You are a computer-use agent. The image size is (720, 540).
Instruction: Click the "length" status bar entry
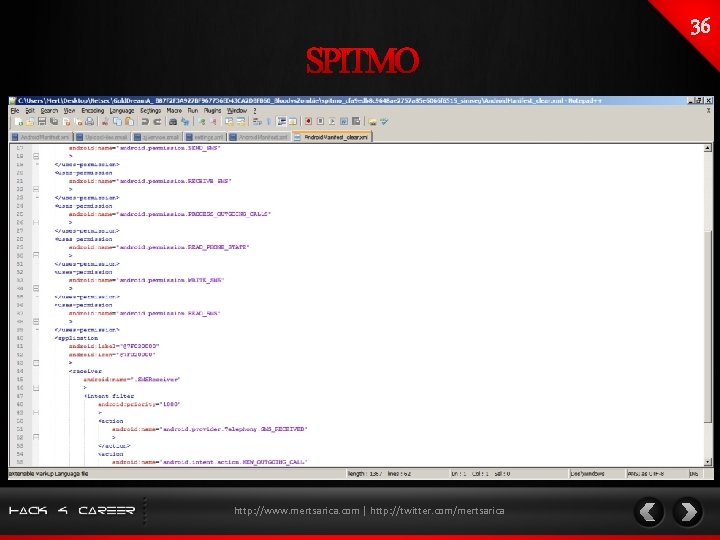click(x=365, y=473)
